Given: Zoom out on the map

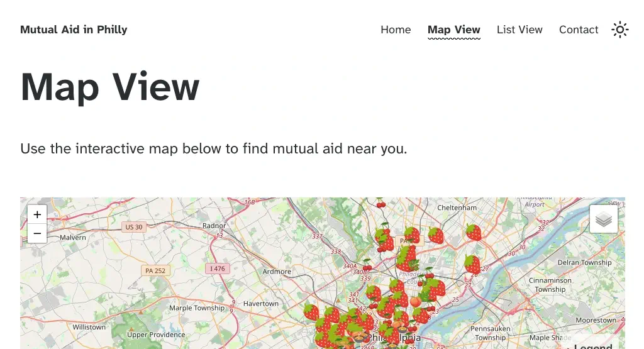Looking at the screenshot, I should [37, 234].
